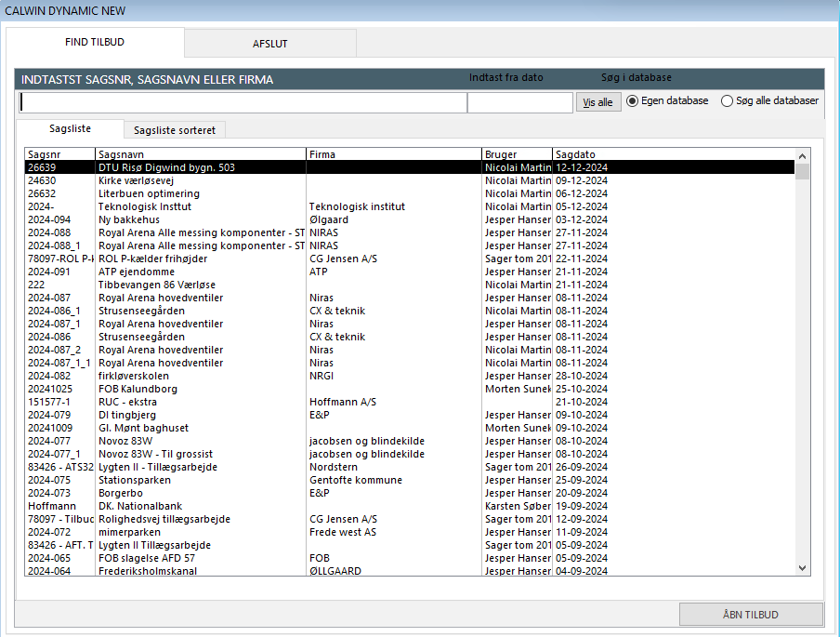Viewport: 840px width, 637px height.
Task: Select the Ny bakkehus row
Action: tap(410, 219)
